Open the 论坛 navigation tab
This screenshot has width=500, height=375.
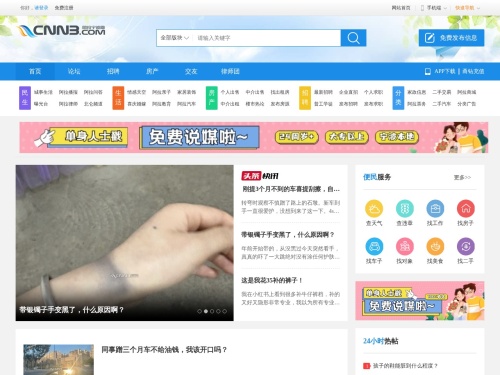(x=74, y=71)
